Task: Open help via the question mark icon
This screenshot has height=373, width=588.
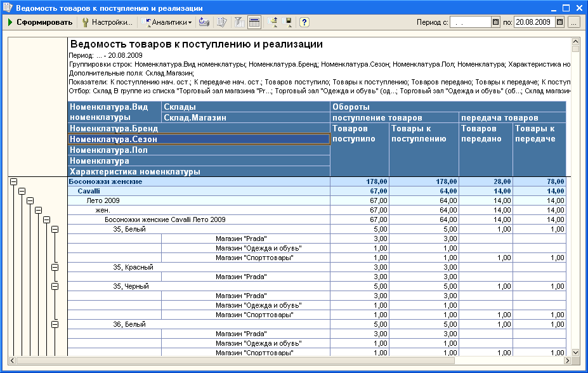Action: pos(304,22)
